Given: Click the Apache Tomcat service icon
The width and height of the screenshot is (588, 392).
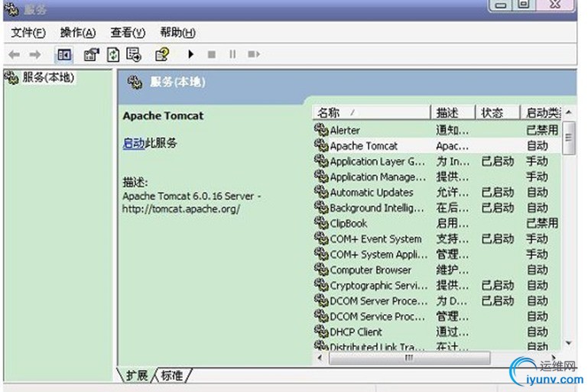Looking at the screenshot, I should pos(321,145).
